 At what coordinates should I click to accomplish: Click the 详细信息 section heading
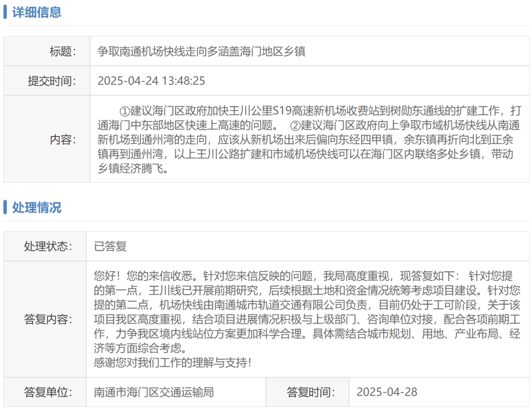36,12
